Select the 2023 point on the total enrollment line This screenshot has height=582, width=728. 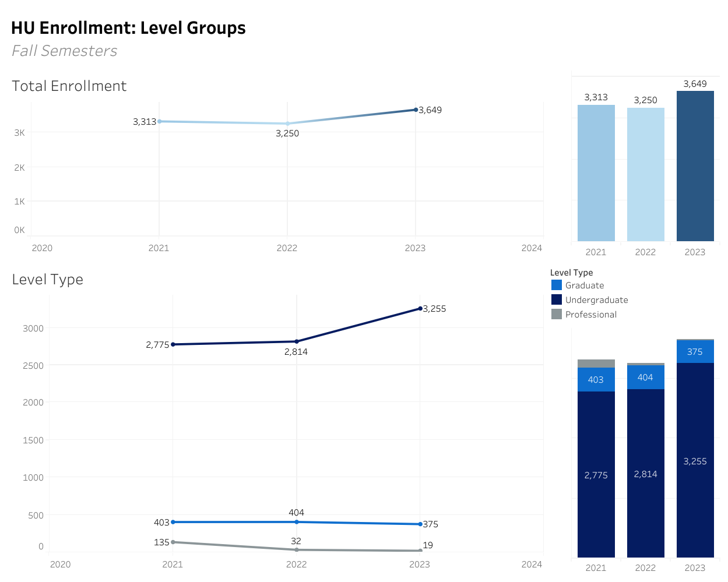pos(416,110)
